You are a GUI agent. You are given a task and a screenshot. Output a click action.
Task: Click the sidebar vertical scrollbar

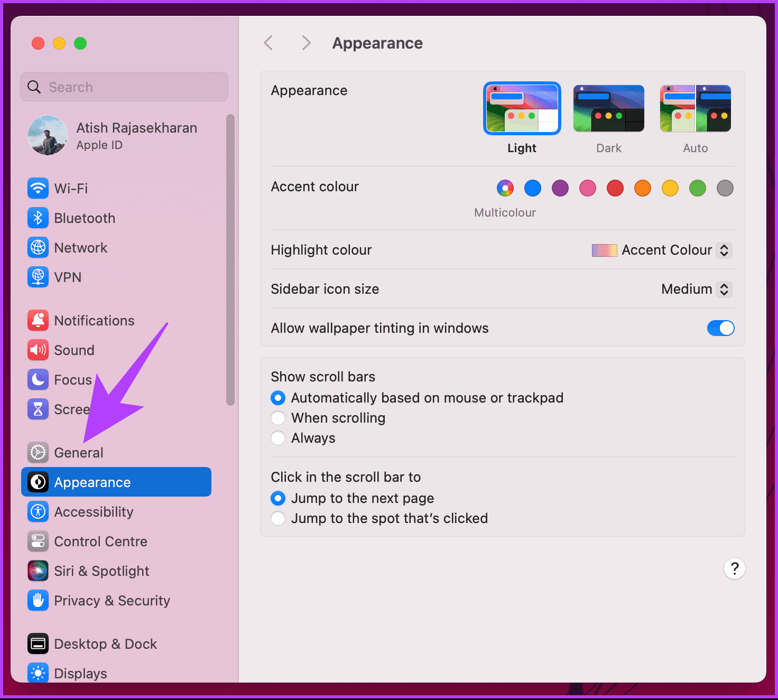pyautogui.click(x=230, y=260)
